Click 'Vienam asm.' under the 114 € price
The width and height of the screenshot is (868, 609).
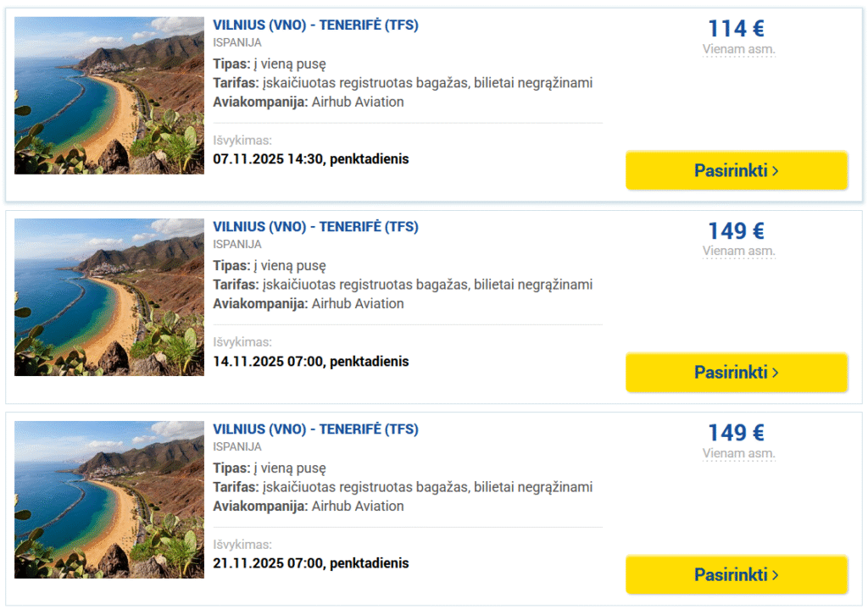(738, 49)
